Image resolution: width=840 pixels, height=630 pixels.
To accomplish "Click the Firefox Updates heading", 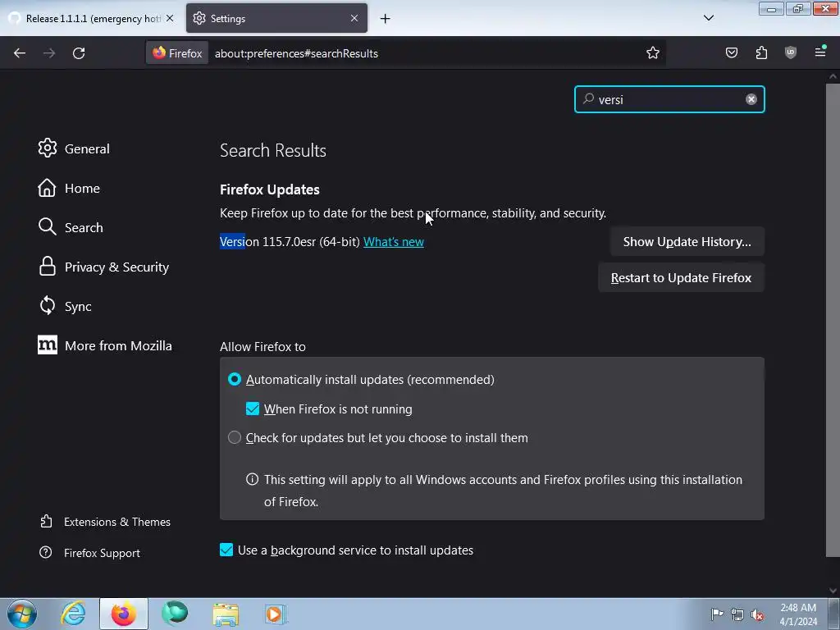I will click(x=269, y=189).
